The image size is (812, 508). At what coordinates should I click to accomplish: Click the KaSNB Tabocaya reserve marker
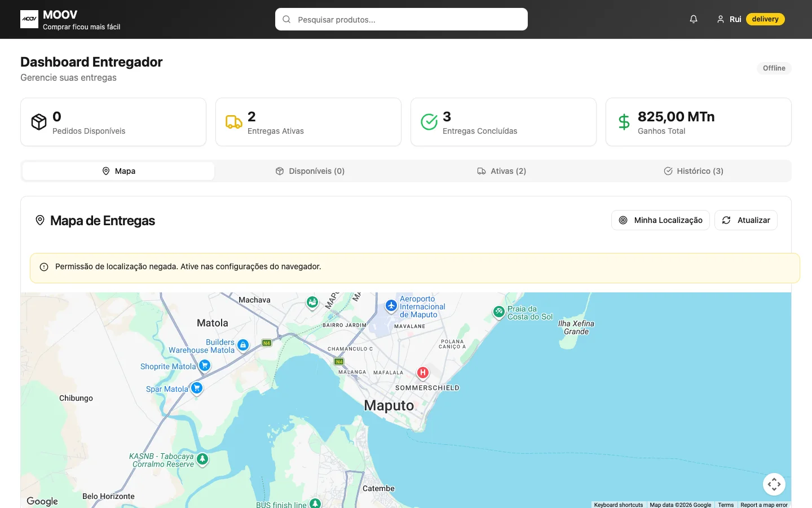pos(202,459)
